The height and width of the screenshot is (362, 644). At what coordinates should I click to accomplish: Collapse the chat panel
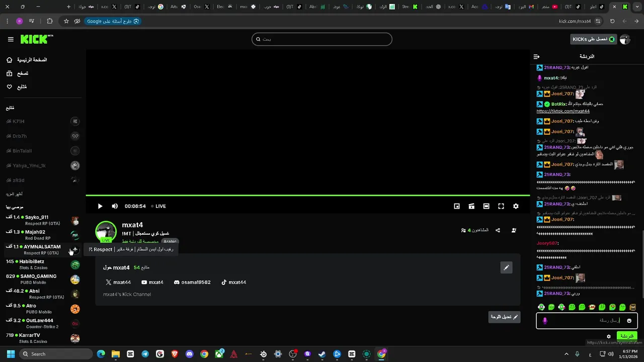(536, 57)
